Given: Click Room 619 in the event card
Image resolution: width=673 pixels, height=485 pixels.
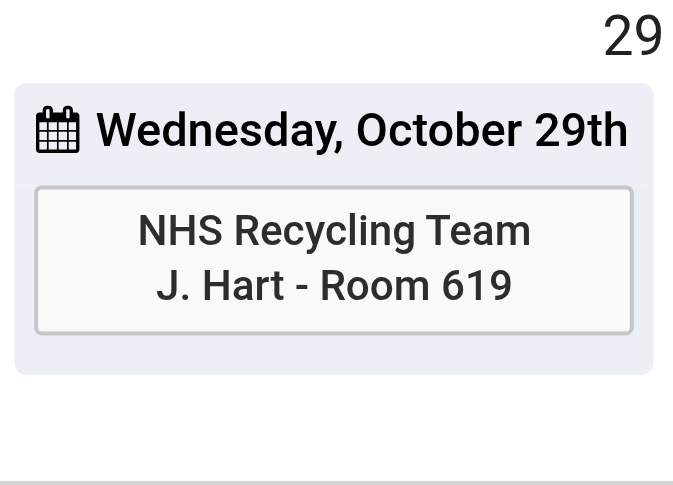Looking at the screenshot, I should [416, 287].
